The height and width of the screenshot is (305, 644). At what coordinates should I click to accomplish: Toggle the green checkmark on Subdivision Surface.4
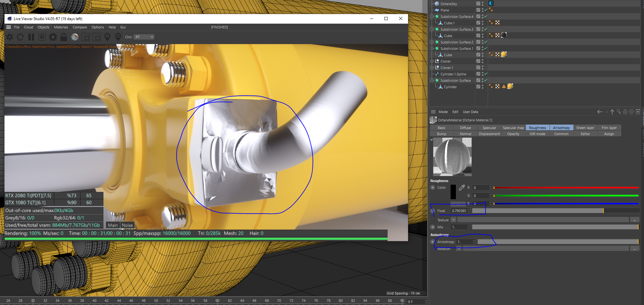[486, 16]
